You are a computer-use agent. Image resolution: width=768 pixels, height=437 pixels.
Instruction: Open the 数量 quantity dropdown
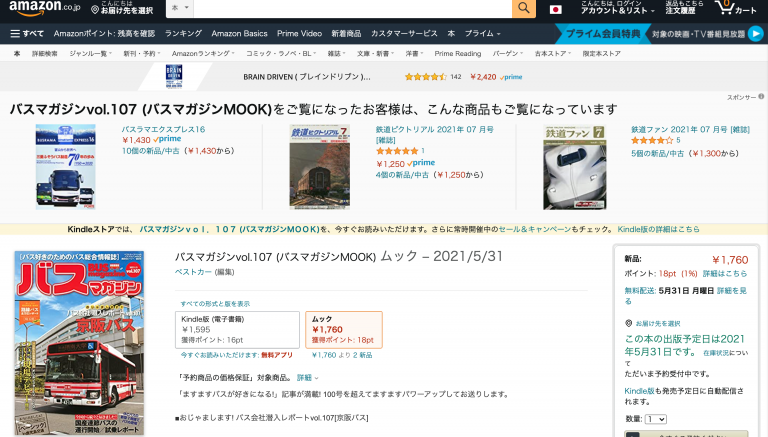point(655,419)
